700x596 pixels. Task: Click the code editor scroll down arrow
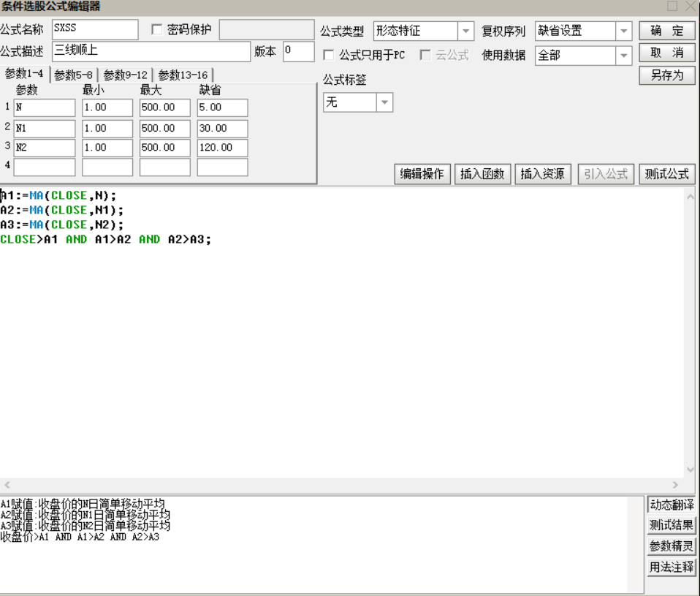tap(691, 469)
